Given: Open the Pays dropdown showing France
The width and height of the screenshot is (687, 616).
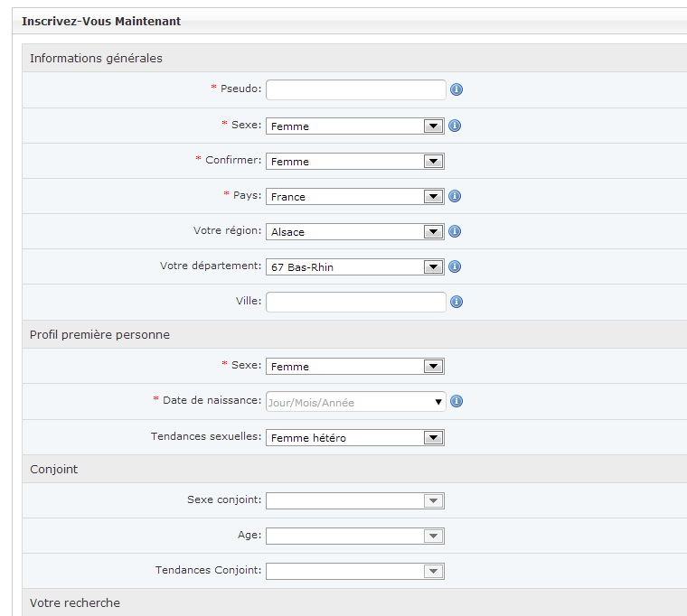Looking at the screenshot, I should pyautogui.click(x=354, y=196).
